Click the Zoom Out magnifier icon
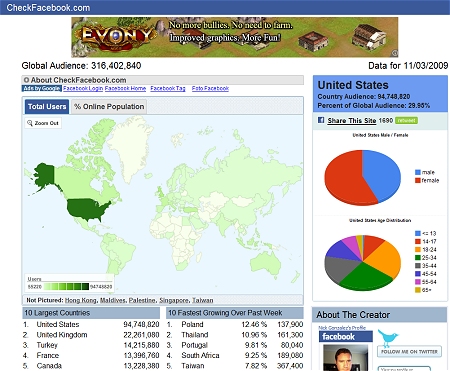Image resolution: width=450 pixels, height=371 pixels. click(x=30, y=123)
